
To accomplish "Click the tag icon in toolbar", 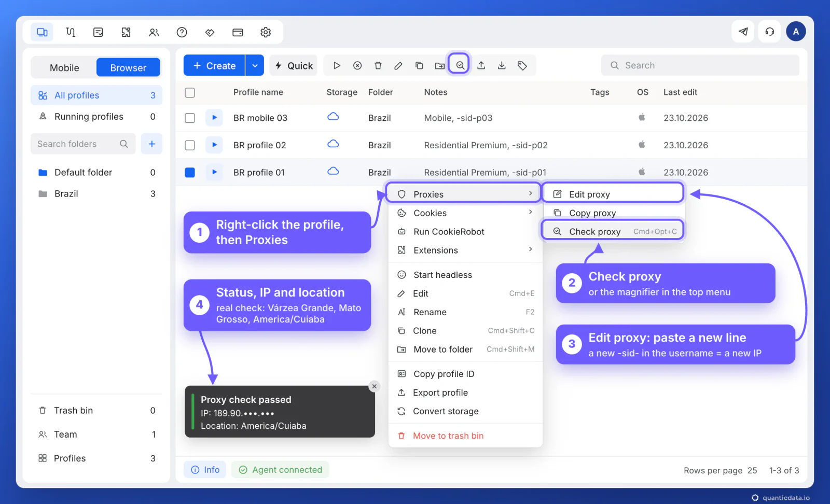I will pyautogui.click(x=522, y=66).
